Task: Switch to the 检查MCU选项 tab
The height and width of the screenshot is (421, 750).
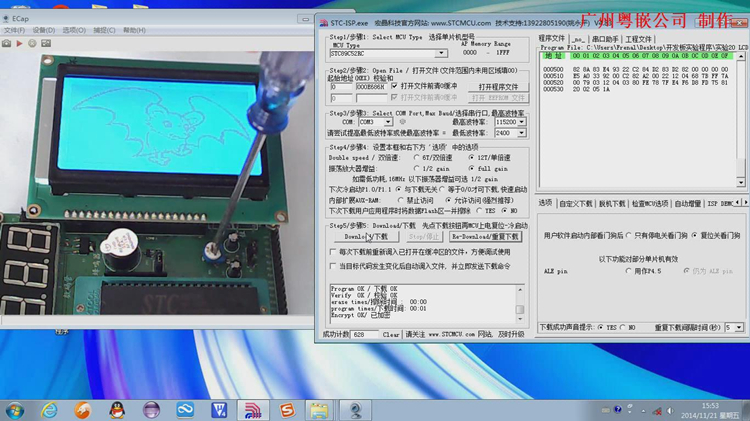Action: [650, 204]
